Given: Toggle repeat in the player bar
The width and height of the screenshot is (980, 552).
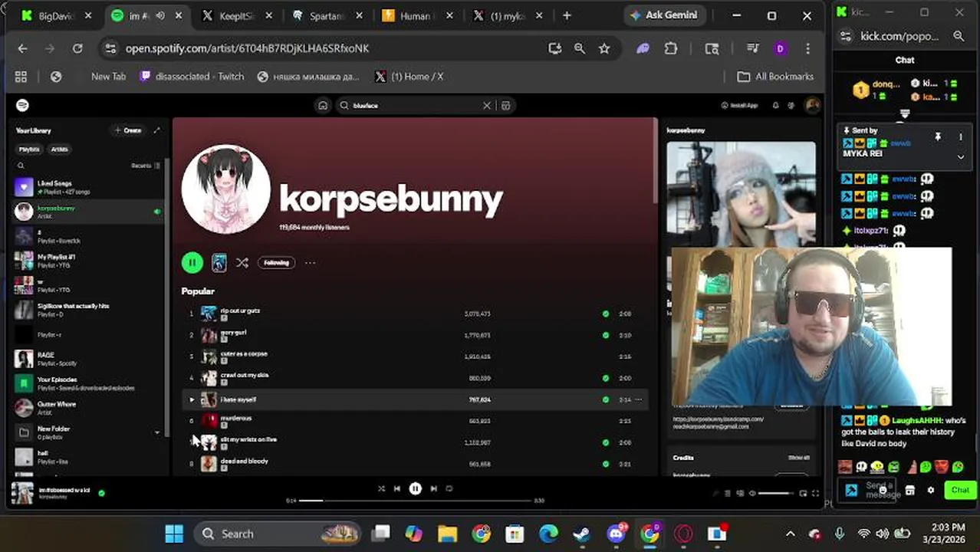Looking at the screenshot, I should pyautogui.click(x=449, y=488).
